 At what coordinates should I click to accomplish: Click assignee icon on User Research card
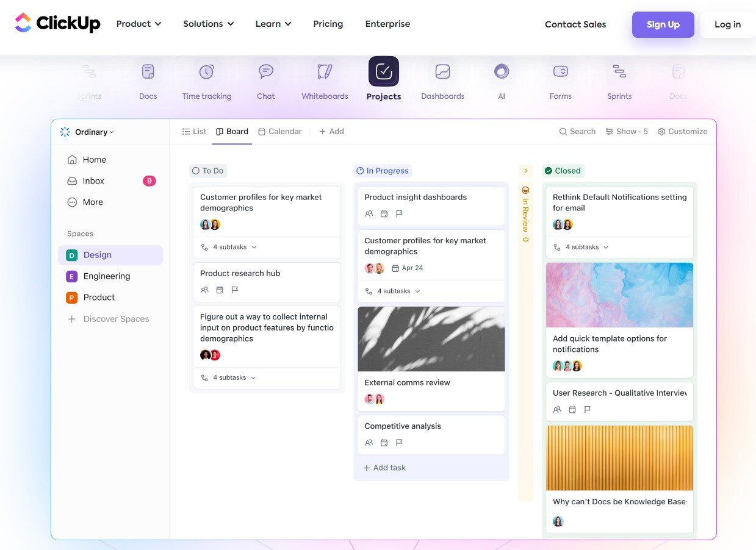[557, 410]
